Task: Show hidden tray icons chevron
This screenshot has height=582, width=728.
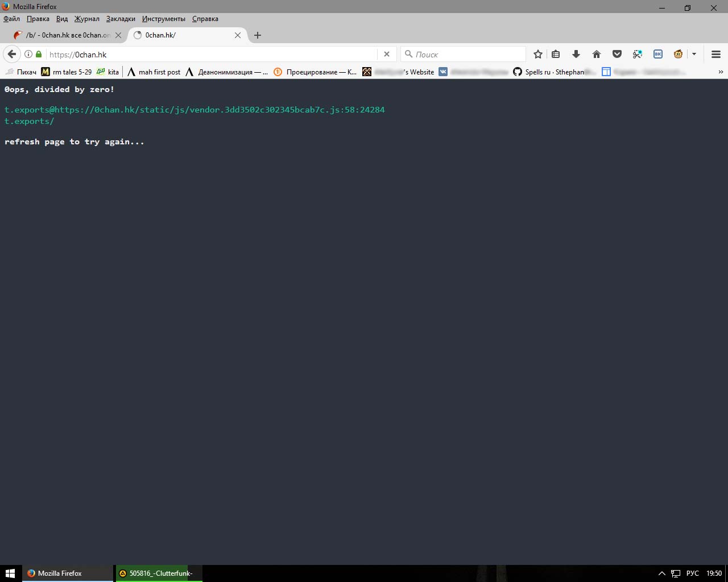Action: click(661, 573)
